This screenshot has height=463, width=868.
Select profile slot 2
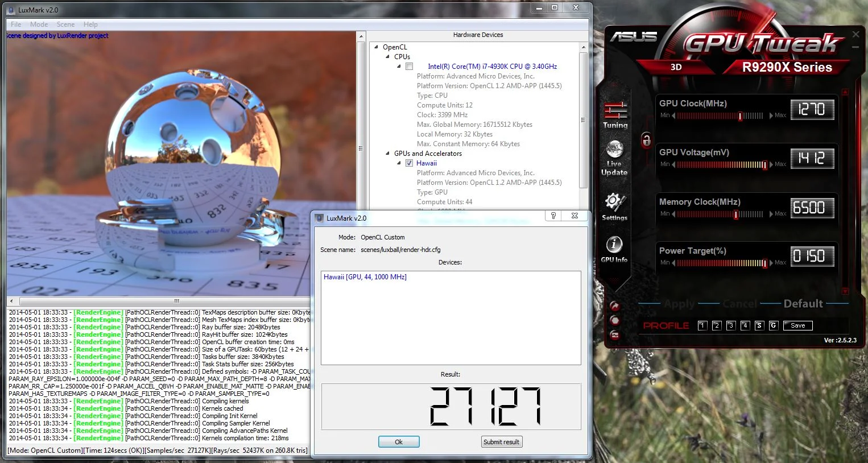click(717, 325)
